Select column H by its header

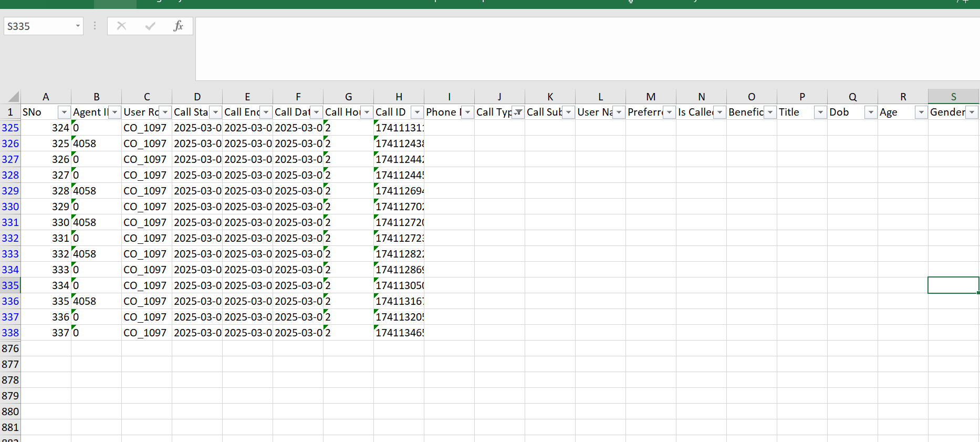pos(399,97)
